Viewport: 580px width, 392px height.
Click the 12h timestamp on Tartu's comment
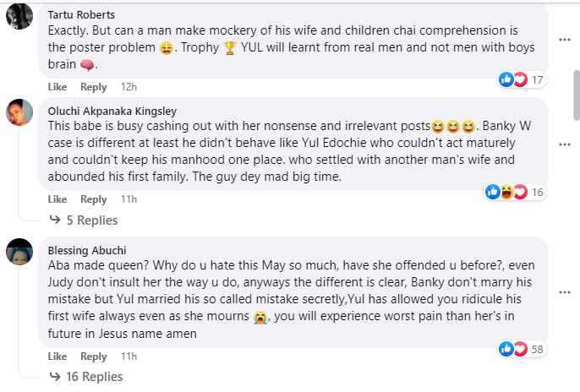(x=129, y=87)
